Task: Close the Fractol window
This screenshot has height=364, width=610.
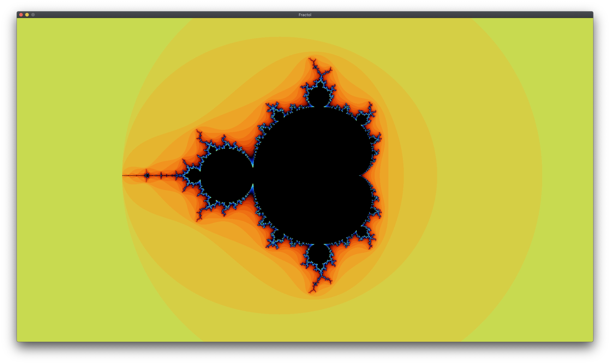Action: coord(21,15)
